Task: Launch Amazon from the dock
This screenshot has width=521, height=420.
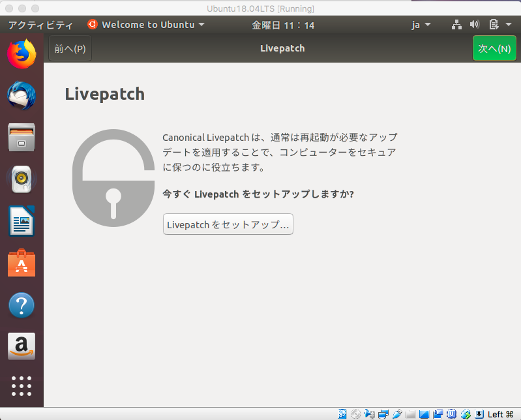Action: (22, 346)
